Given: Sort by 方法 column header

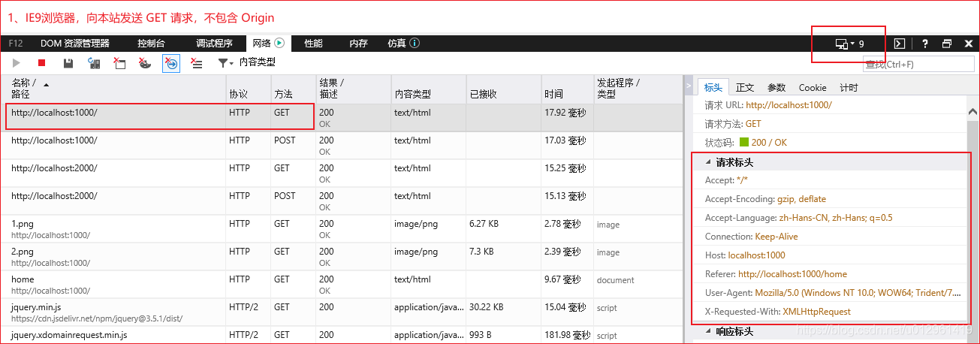Looking at the screenshot, I should pos(293,89).
